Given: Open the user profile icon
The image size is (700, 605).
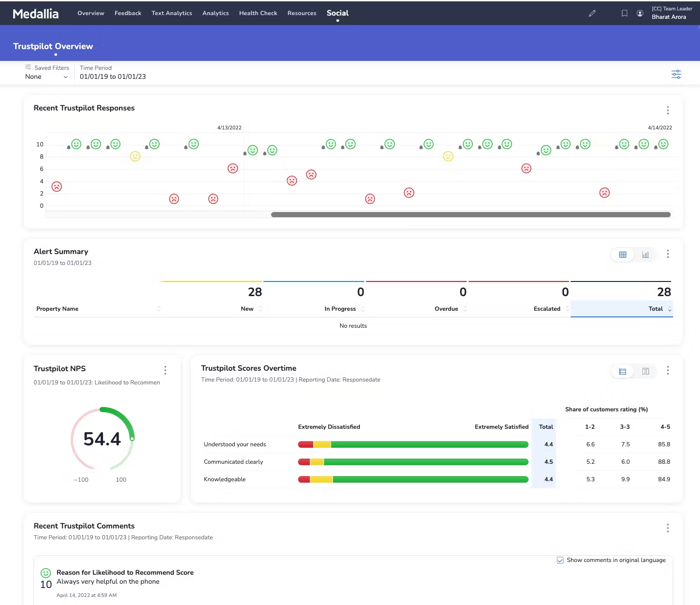Looking at the screenshot, I should [x=640, y=13].
